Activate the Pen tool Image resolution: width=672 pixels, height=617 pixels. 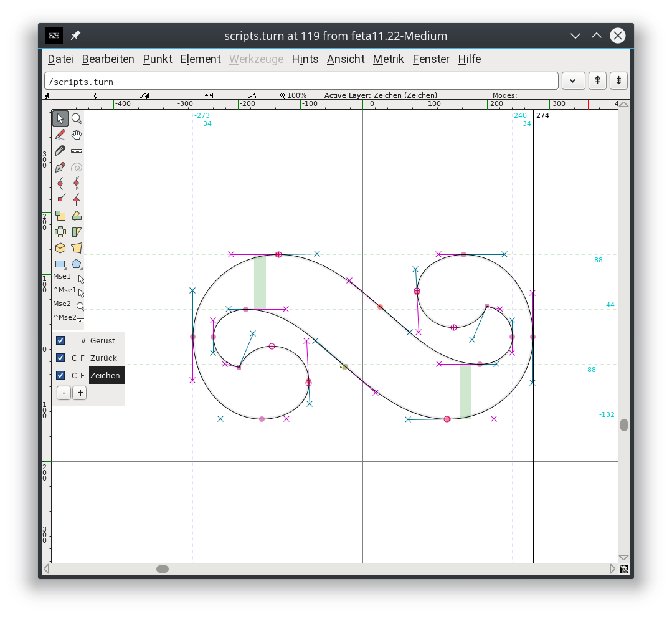click(60, 167)
